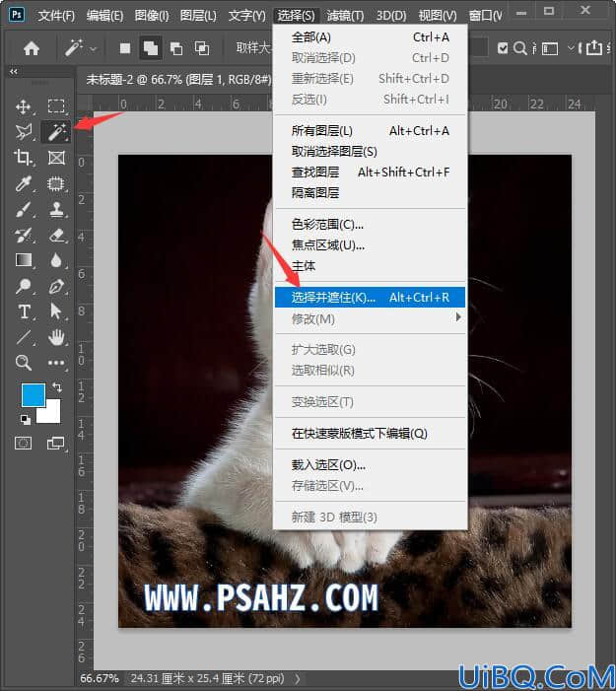Screen dimensions: 616x691
Task: Select the Dodge tool
Action: [23, 286]
